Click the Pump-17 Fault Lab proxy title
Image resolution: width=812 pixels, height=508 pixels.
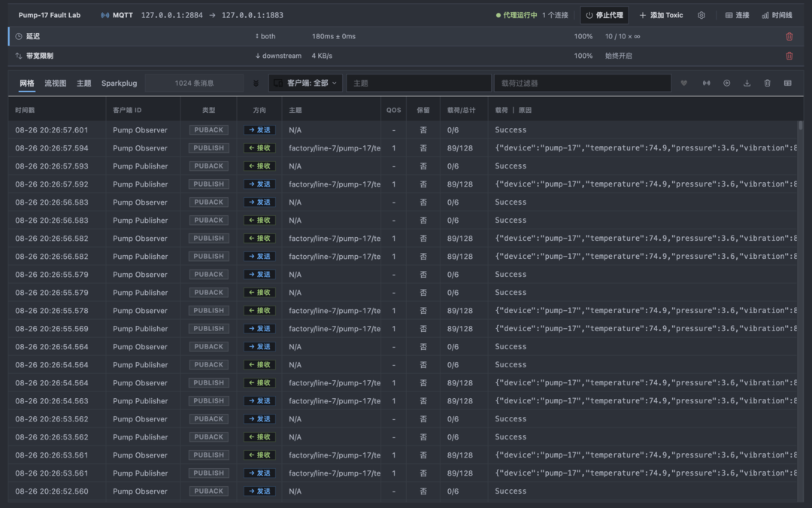50,15
